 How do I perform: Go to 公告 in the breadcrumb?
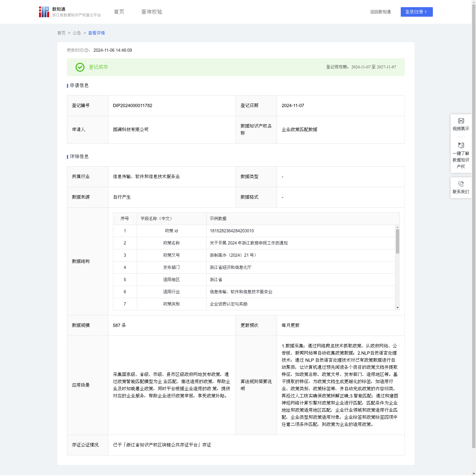(77, 33)
